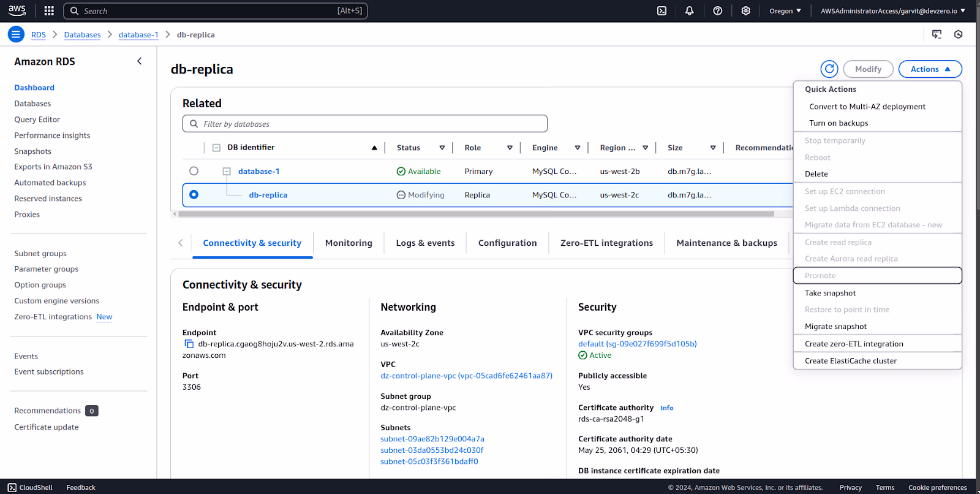The image size is (980, 494).
Task: Open the Region column filter arrow
Action: click(645, 148)
